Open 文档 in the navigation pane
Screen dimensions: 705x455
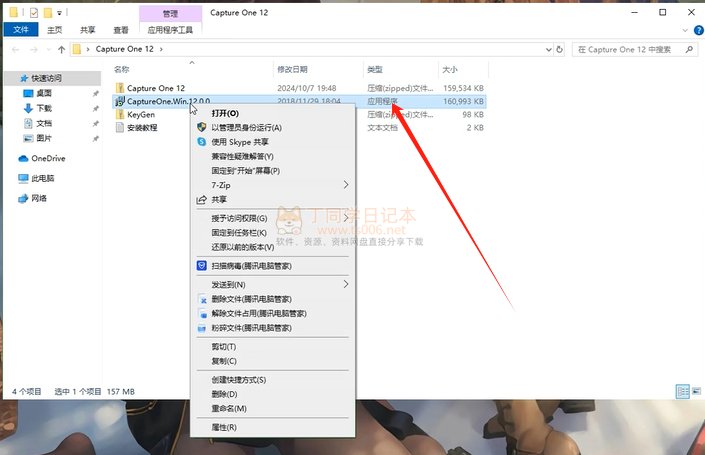(x=44, y=123)
